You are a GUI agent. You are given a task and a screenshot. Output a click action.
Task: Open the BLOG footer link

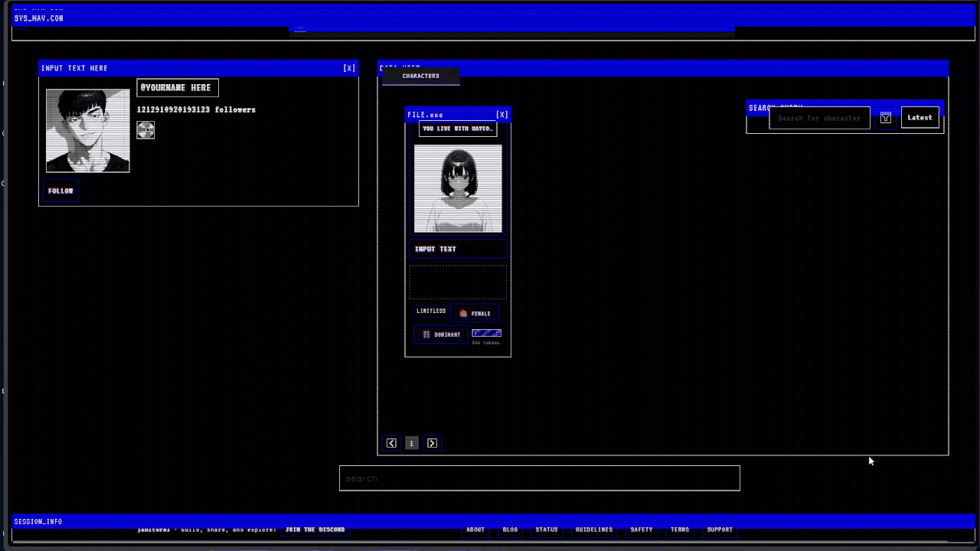[x=510, y=530]
